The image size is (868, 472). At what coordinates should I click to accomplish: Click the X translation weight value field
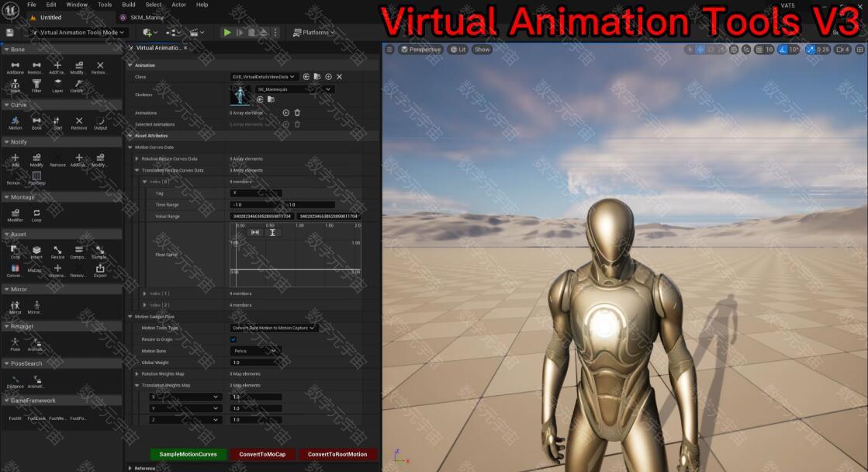(x=256, y=397)
